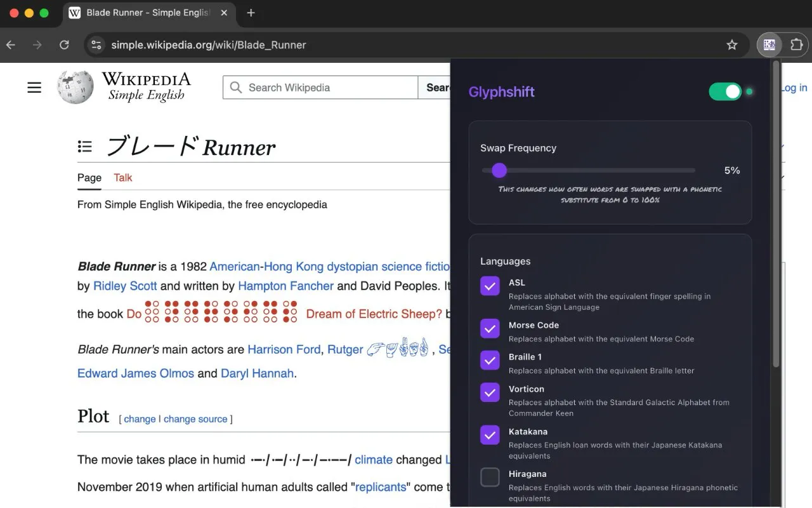
Task: Open the Log in link
Action: click(x=794, y=88)
